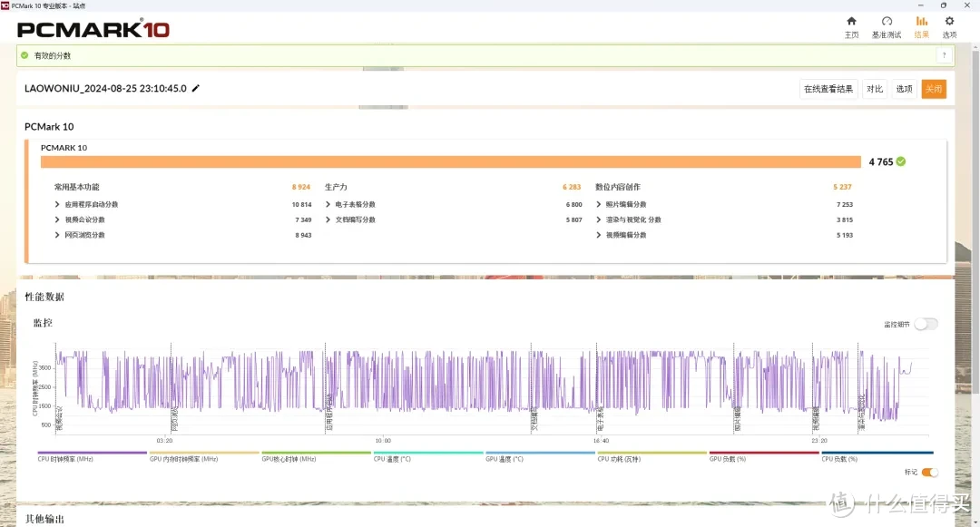Click the question mark help button
Screen dimensions: 980x527
[x=944, y=55]
